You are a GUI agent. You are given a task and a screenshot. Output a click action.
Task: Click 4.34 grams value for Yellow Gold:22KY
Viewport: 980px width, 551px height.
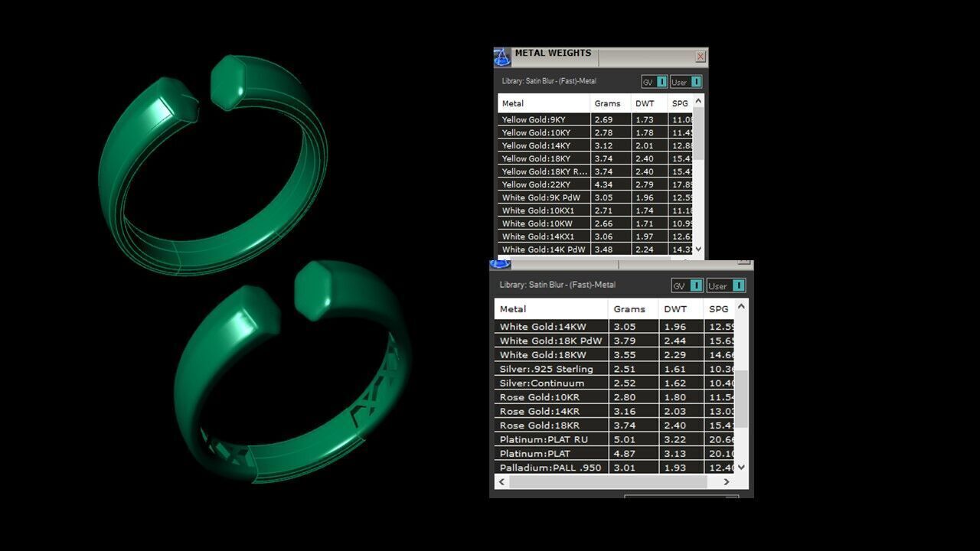604,185
